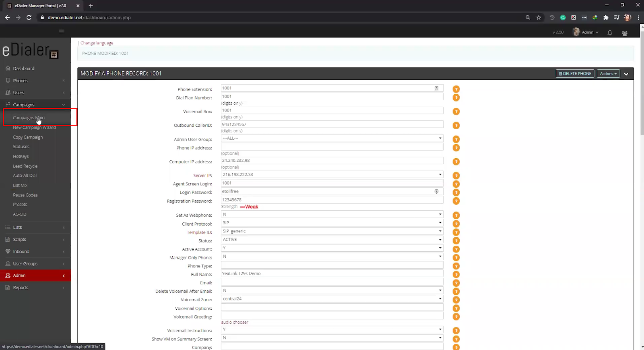This screenshot has width=644, height=350.
Task: Open Server IP dropdown
Action: (332, 174)
